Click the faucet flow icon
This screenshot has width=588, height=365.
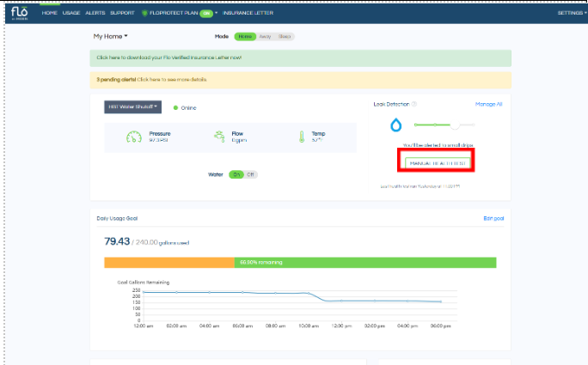[220, 137]
